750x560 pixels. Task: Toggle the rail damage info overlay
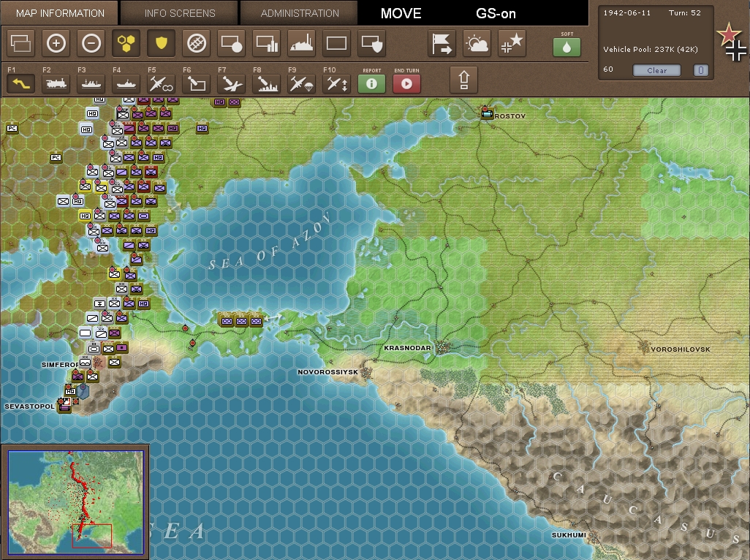point(196,44)
